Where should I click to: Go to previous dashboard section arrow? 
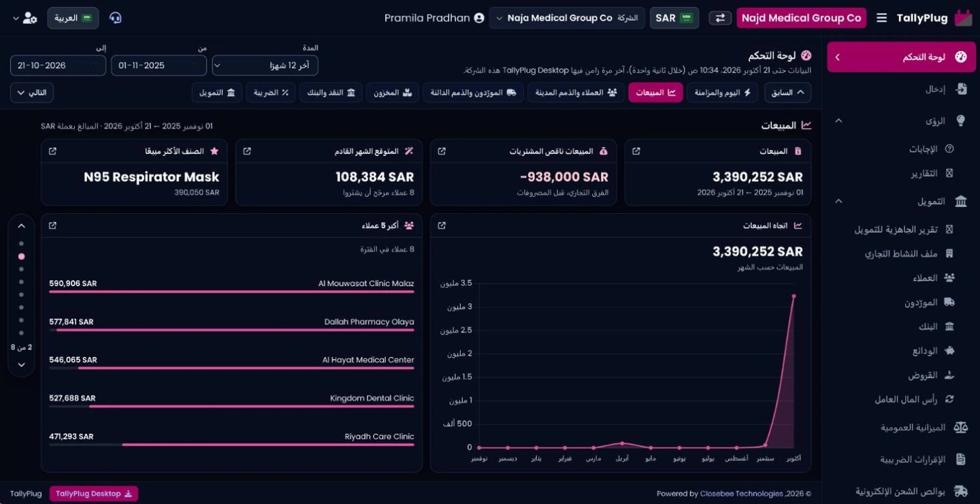pos(21,226)
